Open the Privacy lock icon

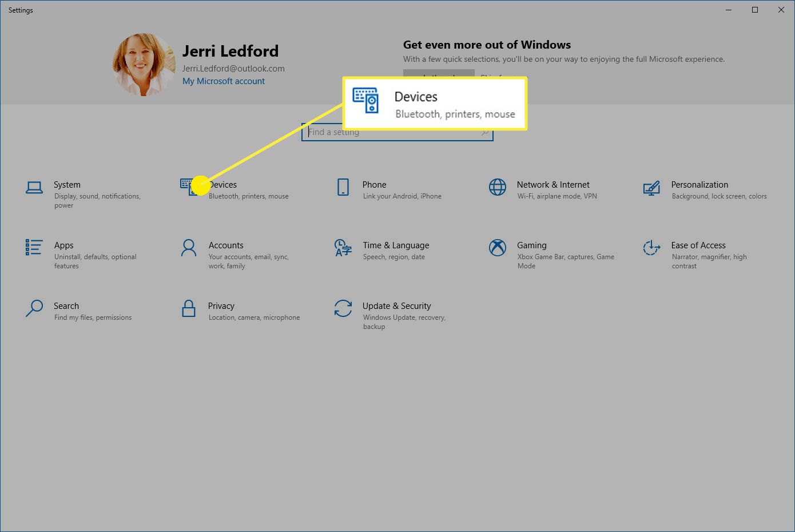coord(188,308)
